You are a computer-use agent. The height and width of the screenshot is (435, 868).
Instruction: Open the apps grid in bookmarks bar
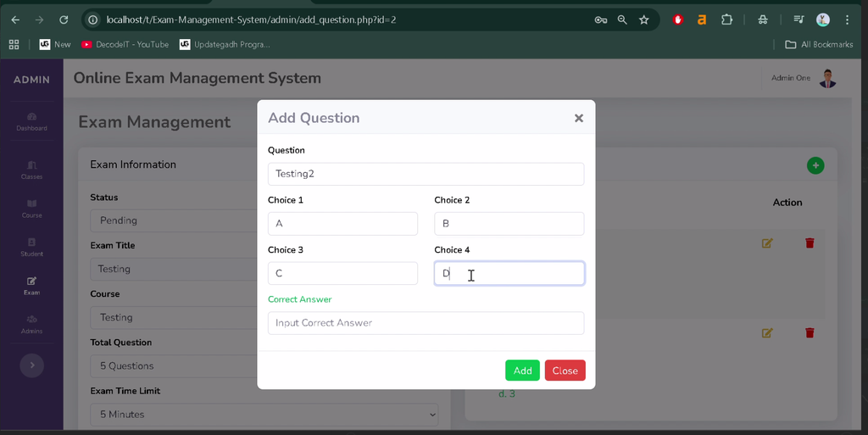tap(14, 44)
